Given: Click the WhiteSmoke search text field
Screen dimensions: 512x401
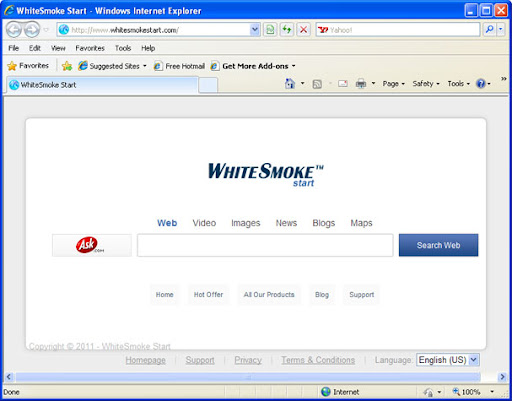Looking at the screenshot, I should point(265,245).
